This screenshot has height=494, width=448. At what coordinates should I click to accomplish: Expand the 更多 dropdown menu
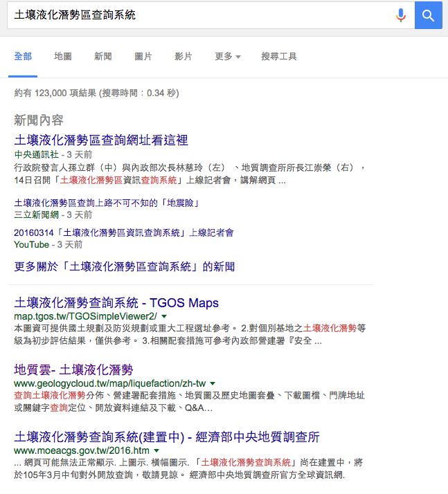click(x=228, y=57)
